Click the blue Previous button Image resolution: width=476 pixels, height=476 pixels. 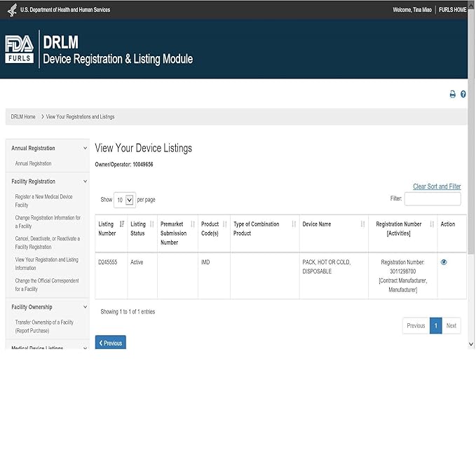click(x=110, y=343)
